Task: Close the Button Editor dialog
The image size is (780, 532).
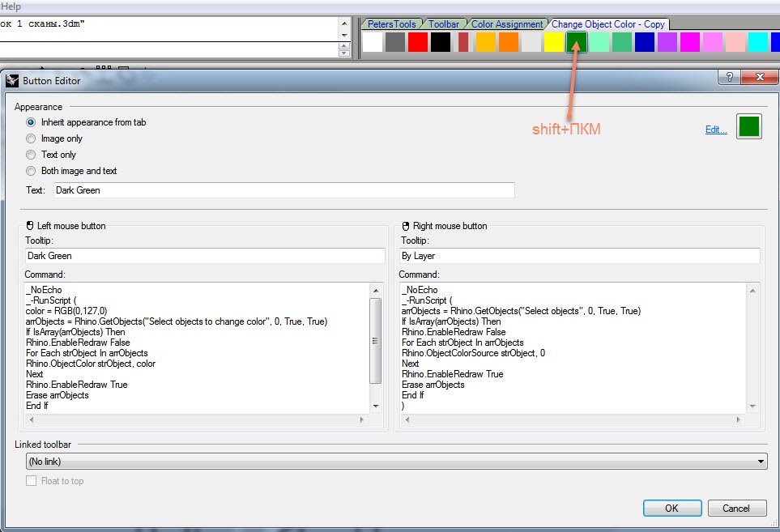Action: [x=760, y=77]
